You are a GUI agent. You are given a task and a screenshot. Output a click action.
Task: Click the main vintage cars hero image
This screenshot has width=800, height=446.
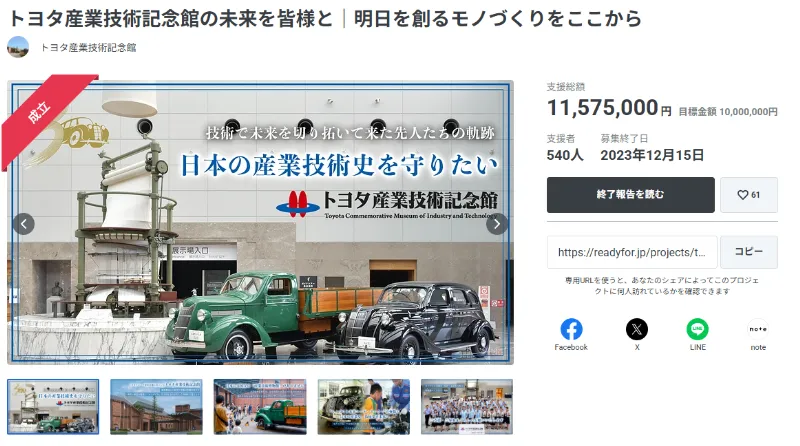(260, 222)
